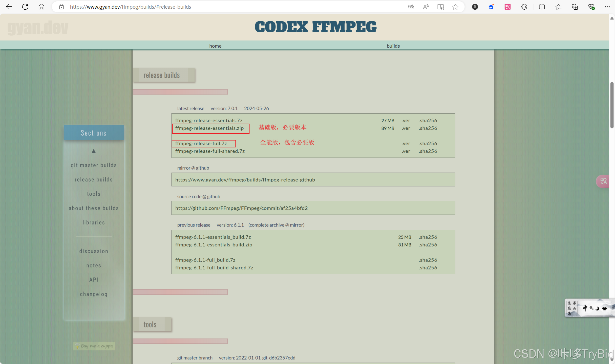Download ffmpeg-release-full.7z

click(x=201, y=143)
